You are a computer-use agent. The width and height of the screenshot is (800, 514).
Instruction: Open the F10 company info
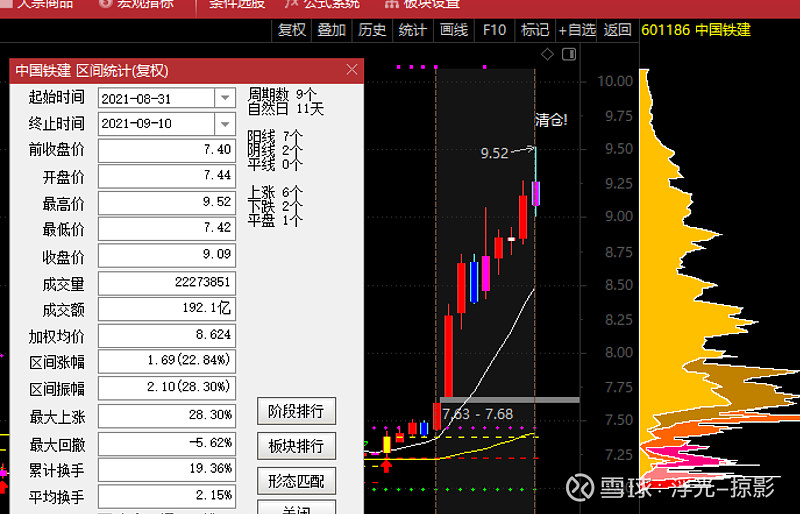(x=494, y=30)
